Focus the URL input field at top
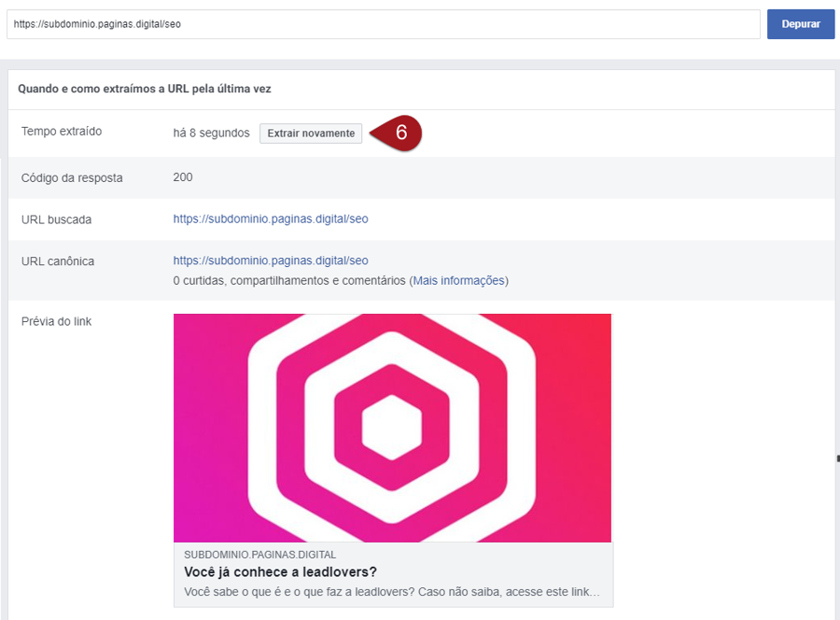840x620 pixels. click(383, 24)
